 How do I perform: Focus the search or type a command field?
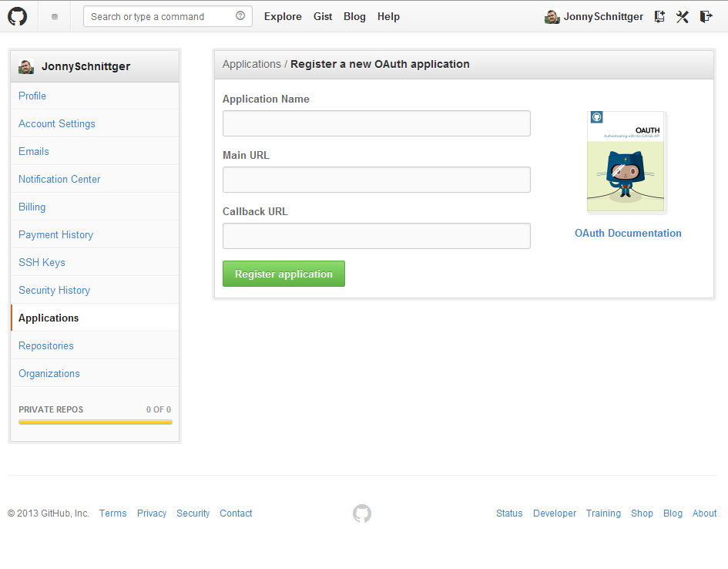tap(168, 16)
